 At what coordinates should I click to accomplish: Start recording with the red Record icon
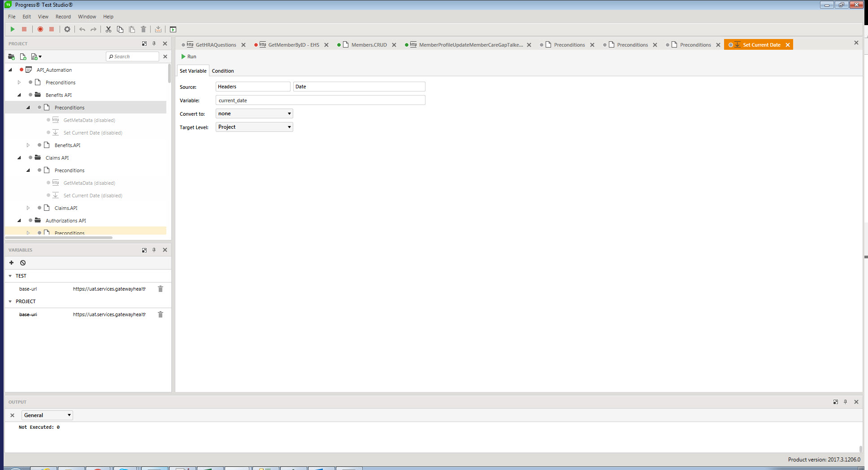click(40, 29)
